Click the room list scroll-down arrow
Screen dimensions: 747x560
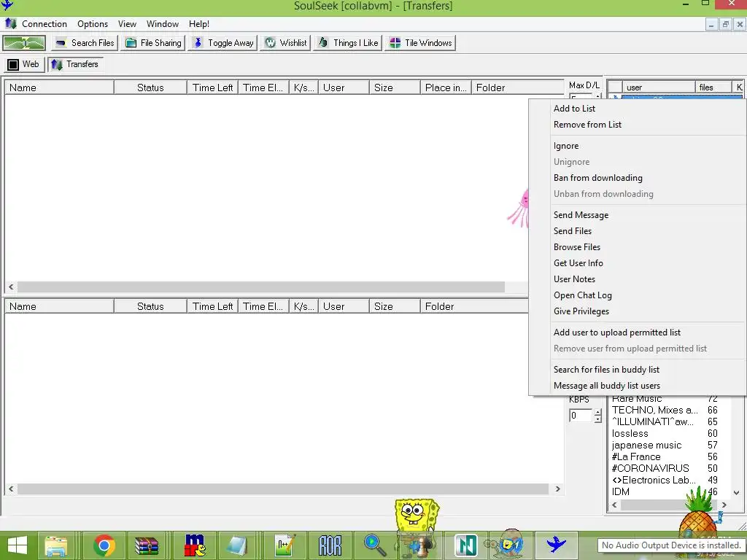click(737, 493)
